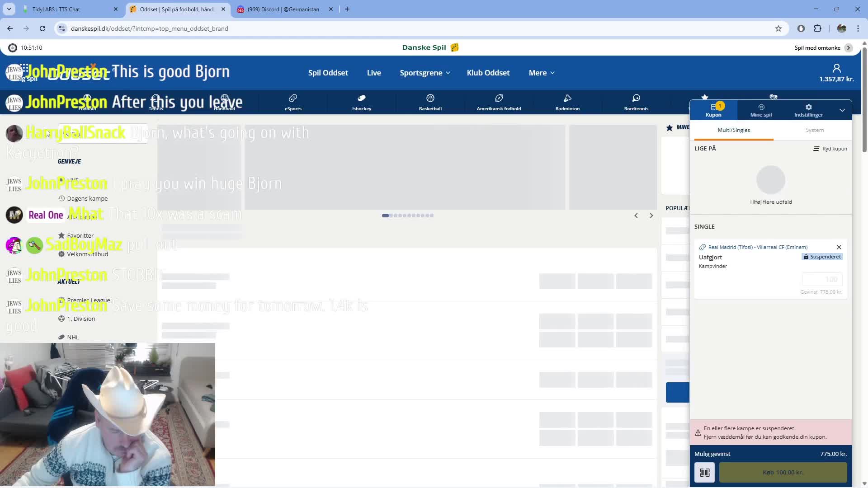
Task: Open Spil Oddset menu item
Action: 328,73
